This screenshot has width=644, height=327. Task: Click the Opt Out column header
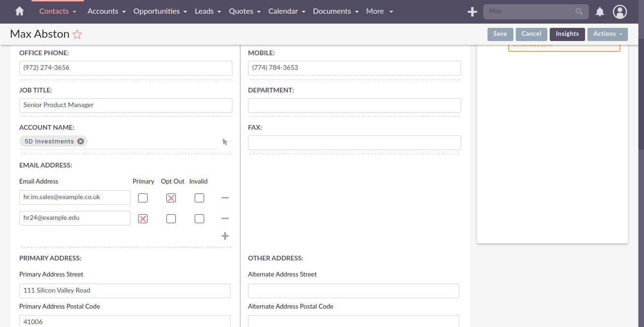173,181
